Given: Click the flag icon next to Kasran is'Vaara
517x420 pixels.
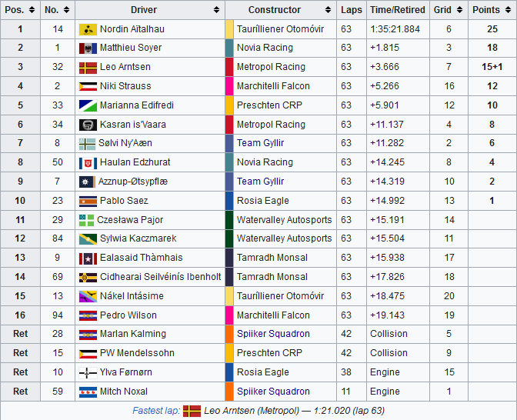Looking at the screenshot, I should point(88,125).
